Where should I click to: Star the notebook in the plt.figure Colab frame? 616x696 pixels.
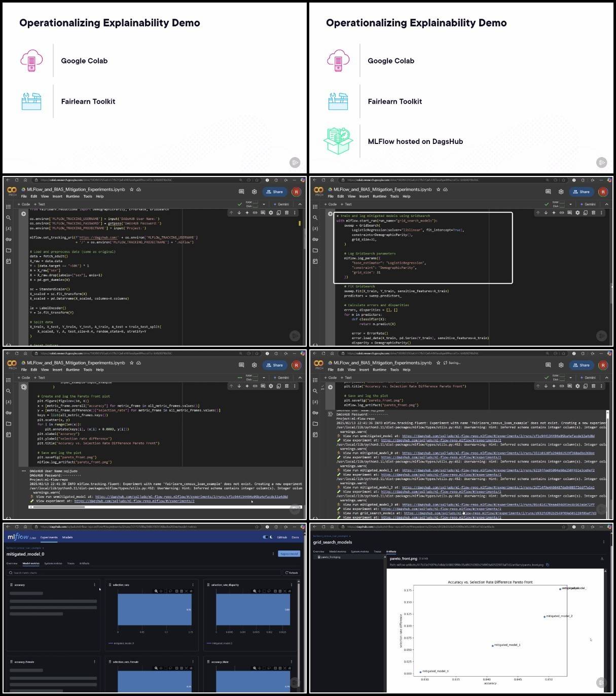132,363
